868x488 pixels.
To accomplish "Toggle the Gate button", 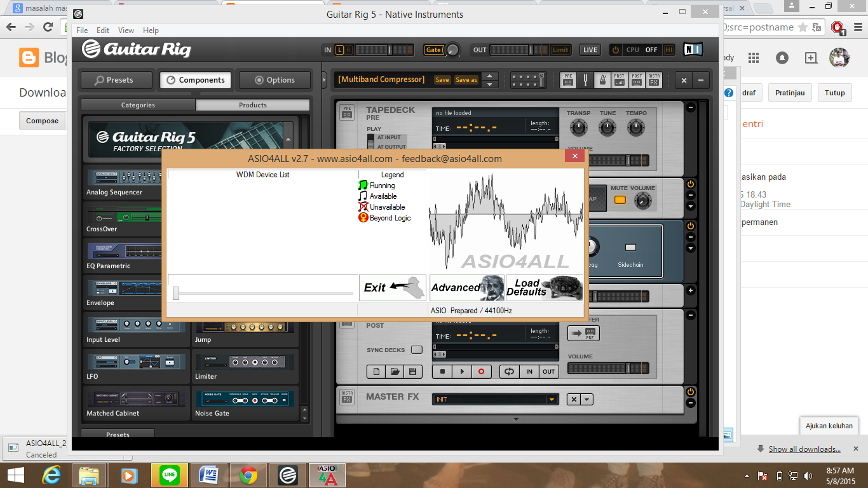I will pyautogui.click(x=433, y=50).
